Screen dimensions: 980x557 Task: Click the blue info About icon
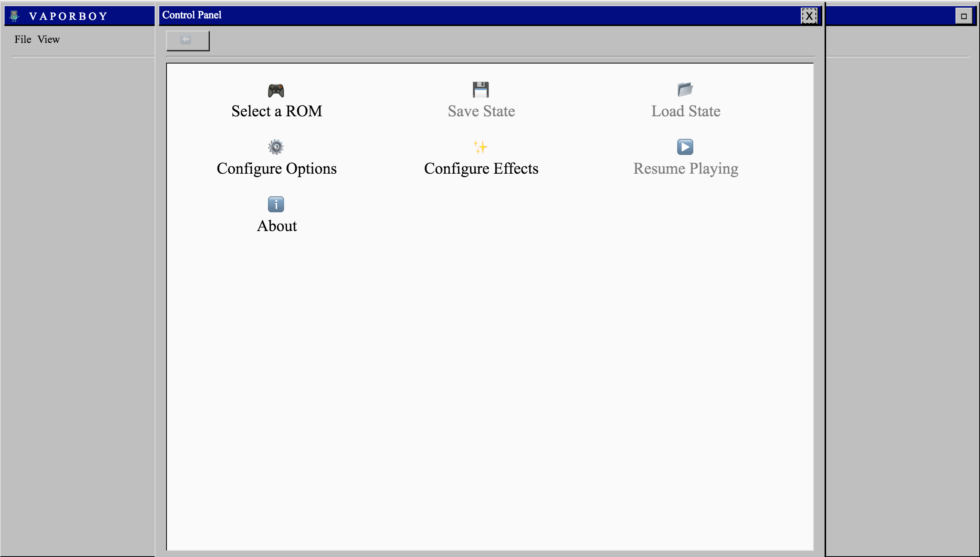[x=276, y=204]
